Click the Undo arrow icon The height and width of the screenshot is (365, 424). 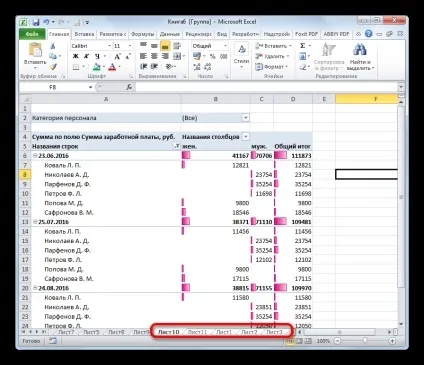click(46, 22)
